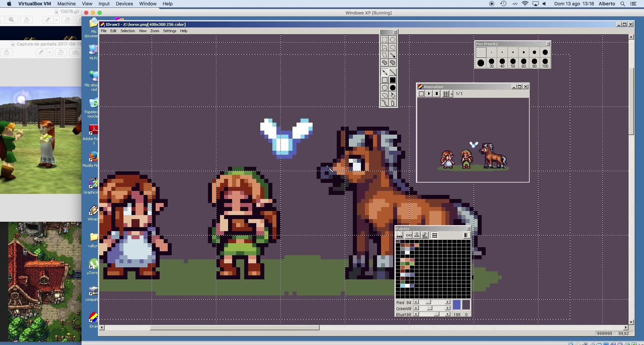Open the Devices menu in VirtualBox
The height and width of the screenshot is (345, 644).
(124, 4)
